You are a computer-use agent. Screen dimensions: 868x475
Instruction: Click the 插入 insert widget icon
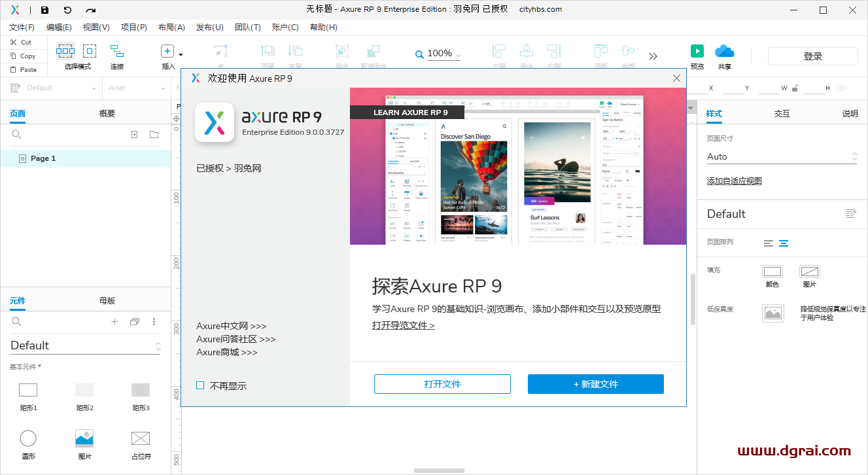167,50
